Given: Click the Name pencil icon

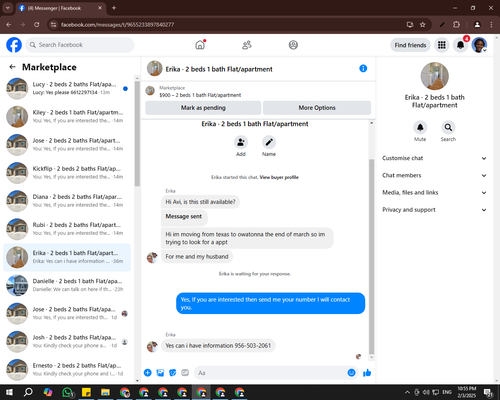Looking at the screenshot, I should point(269,142).
